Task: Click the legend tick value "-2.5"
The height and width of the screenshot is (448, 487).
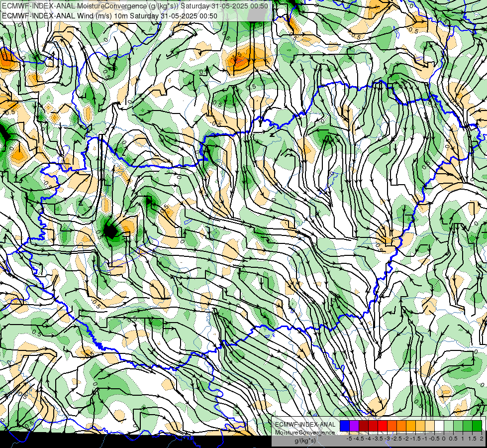Action: click(x=396, y=439)
